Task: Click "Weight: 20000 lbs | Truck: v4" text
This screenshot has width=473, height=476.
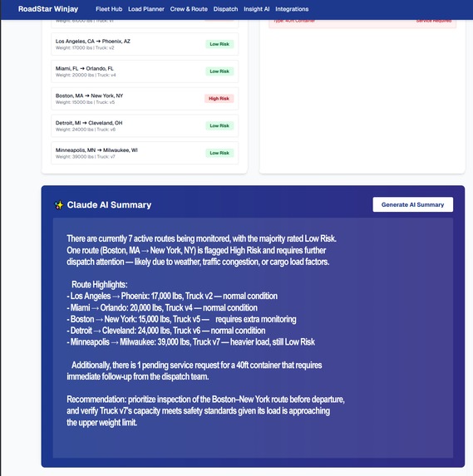Action: [86, 75]
